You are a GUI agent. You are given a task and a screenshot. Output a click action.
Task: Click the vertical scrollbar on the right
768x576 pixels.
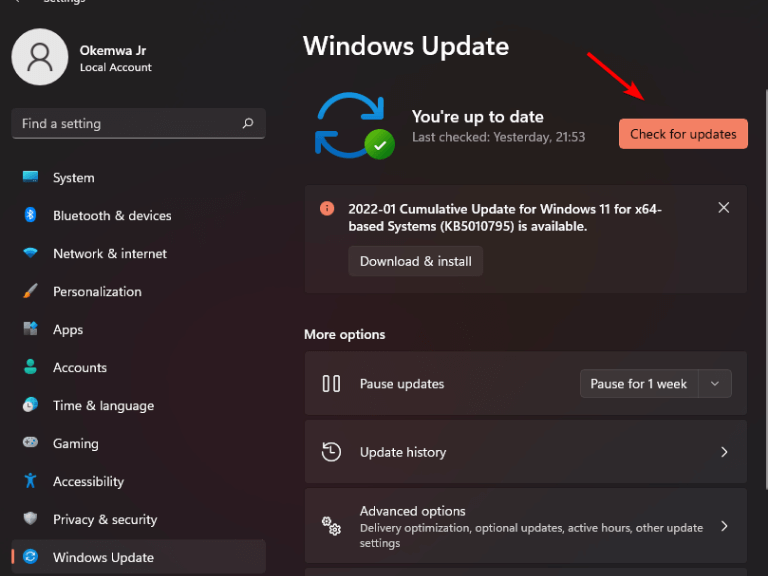point(766,289)
